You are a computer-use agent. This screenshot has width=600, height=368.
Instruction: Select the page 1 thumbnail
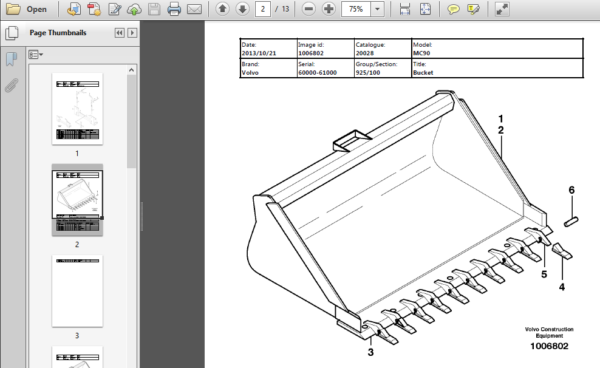[77, 109]
